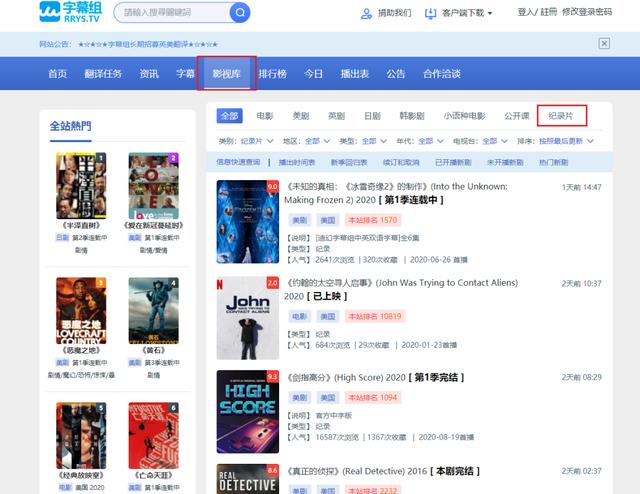Open the 半泽直树 poster in hot list

click(81, 186)
